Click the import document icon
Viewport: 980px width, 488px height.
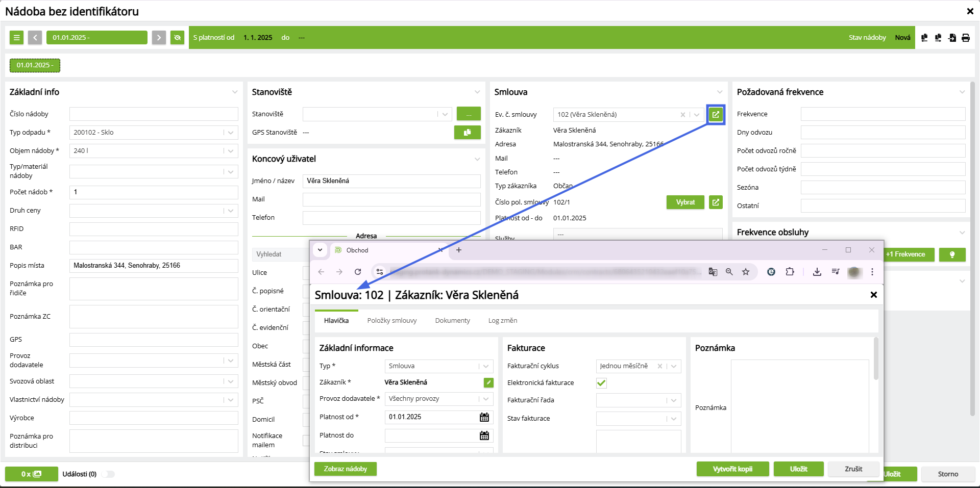click(x=952, y=38)
